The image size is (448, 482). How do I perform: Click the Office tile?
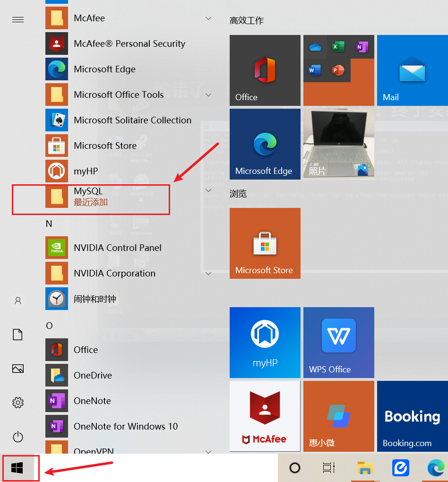click(x=265, y=70)
